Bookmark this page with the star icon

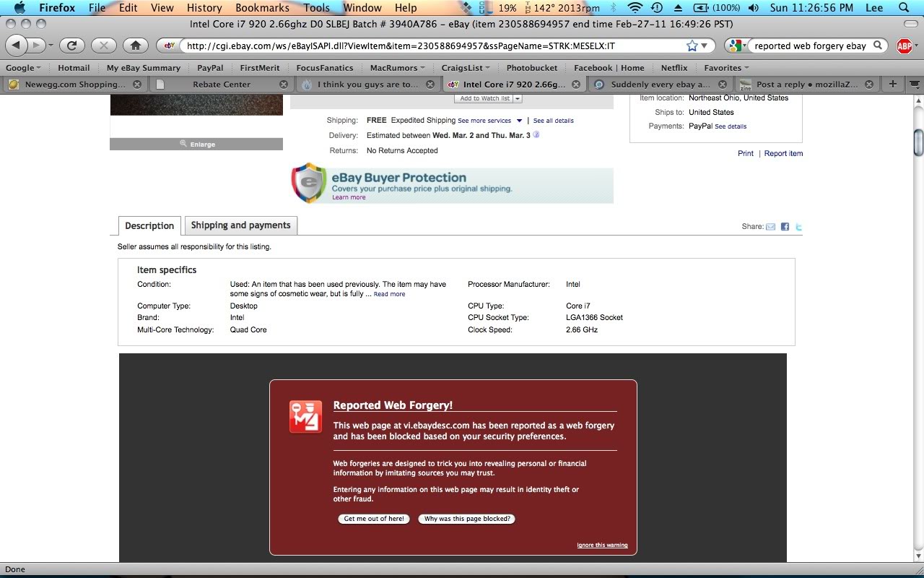point(692,46)
